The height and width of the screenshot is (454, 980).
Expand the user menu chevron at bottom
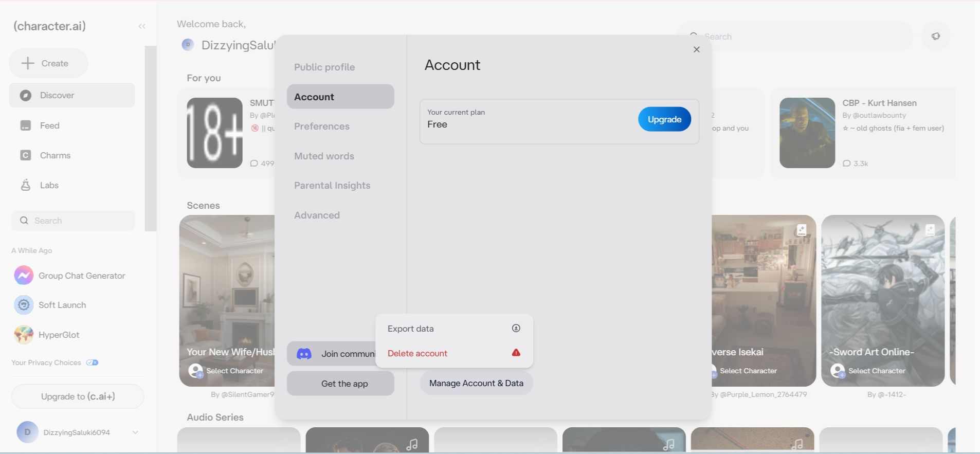click(x=135, y=432)
